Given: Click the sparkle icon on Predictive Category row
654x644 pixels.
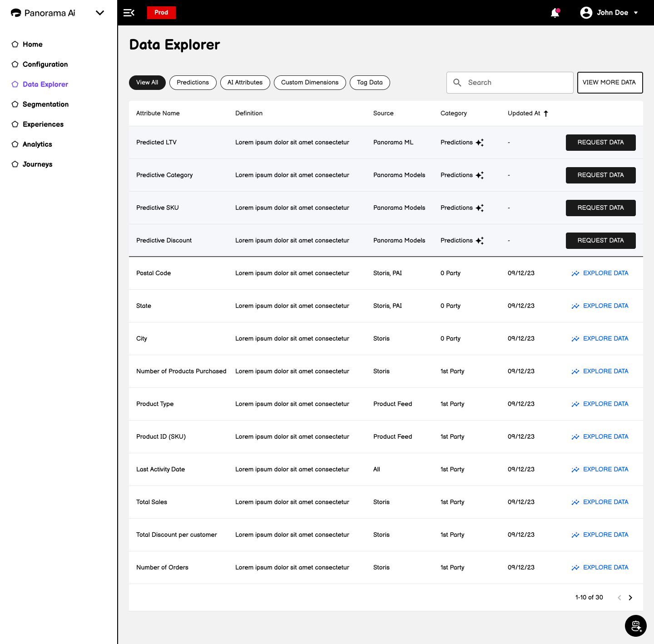Looking at the screenshot, I should pos(480,175).
